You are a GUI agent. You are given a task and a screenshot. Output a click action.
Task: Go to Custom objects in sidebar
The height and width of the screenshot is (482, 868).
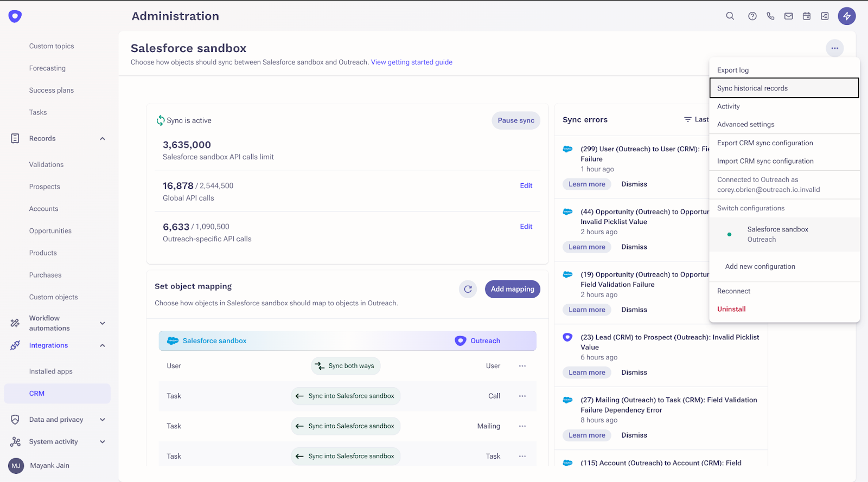point(54,297)
